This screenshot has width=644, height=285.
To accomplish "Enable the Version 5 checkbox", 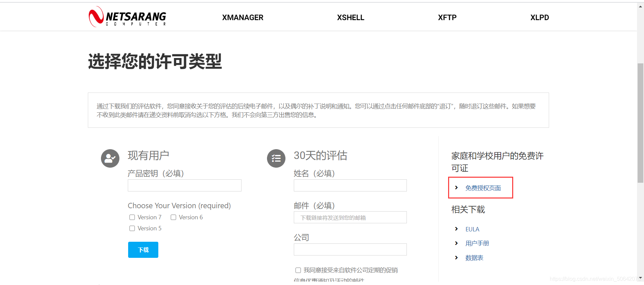I will 132,228.
